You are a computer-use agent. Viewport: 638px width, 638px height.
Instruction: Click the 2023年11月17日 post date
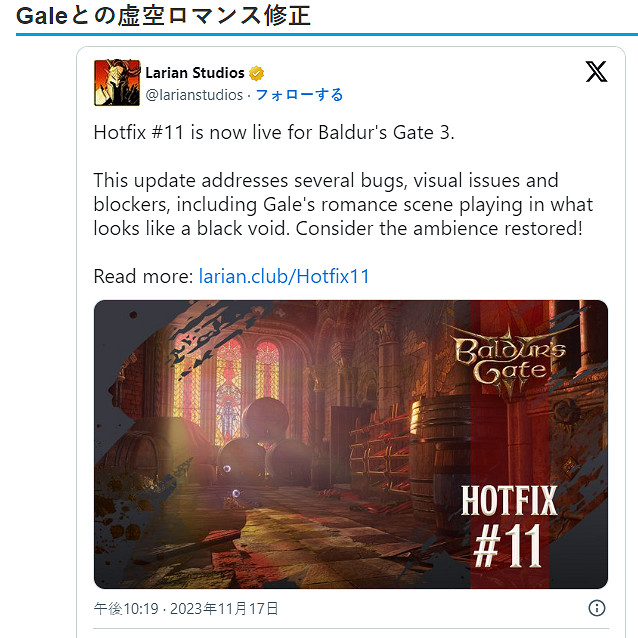pyautogui.click(x=224, y=609)
